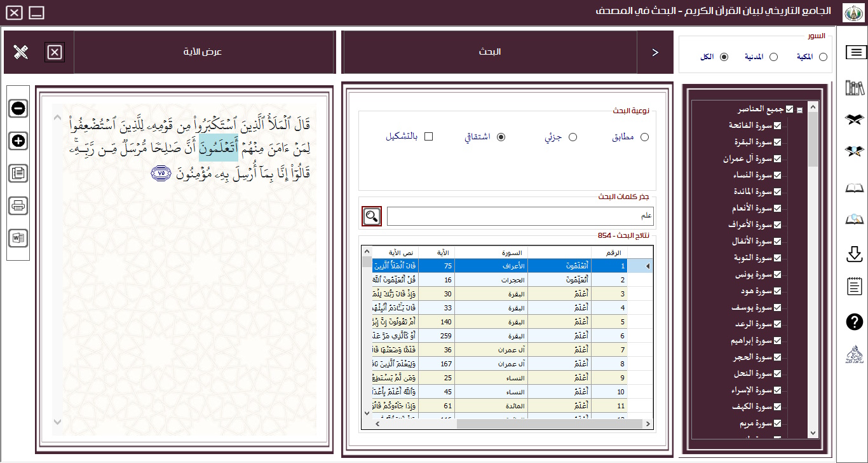Viewport: 868px width, 463px height.
Task: Sort results by the الرقم column header
Action: [609, 252]
